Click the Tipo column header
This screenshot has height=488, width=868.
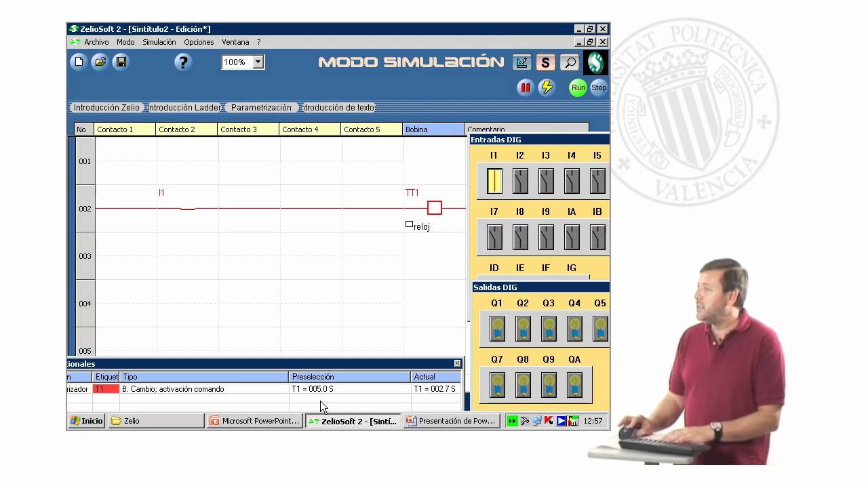(x=204, y=377)
